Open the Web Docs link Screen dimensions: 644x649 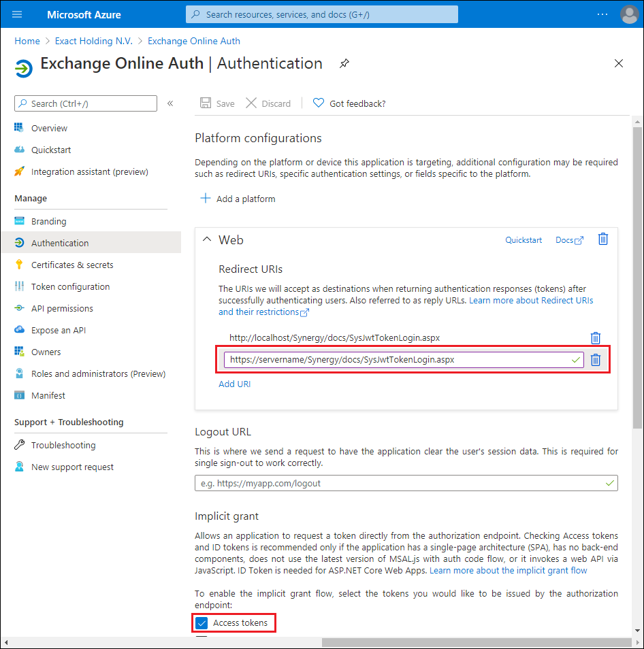pyautogui.click(x=569, y=240)
